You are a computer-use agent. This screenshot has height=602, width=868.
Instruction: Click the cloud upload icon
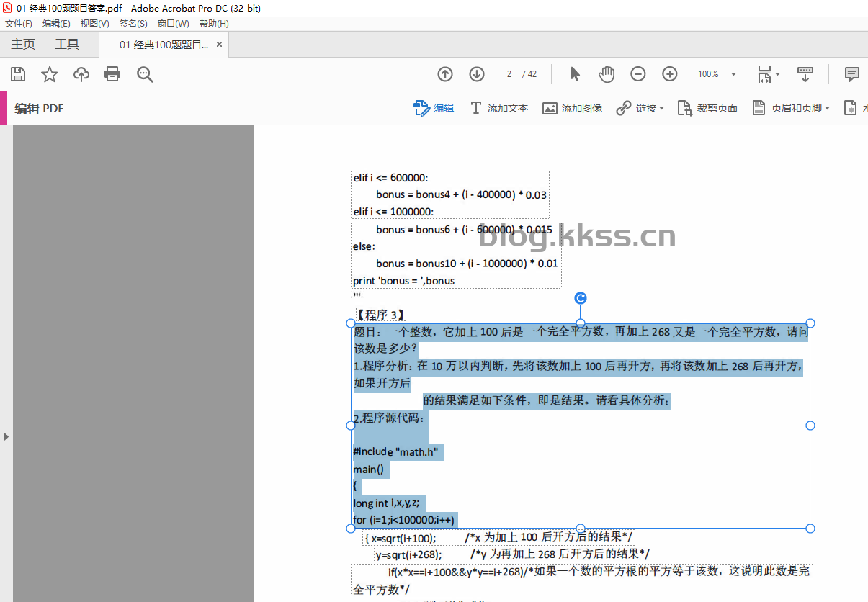tap(81, 74)
